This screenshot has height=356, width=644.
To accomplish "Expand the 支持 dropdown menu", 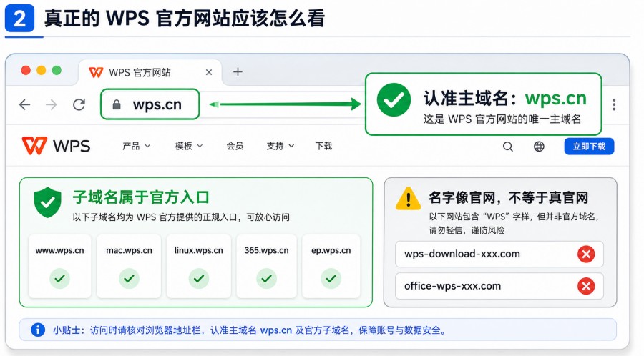I will [280, 146].
